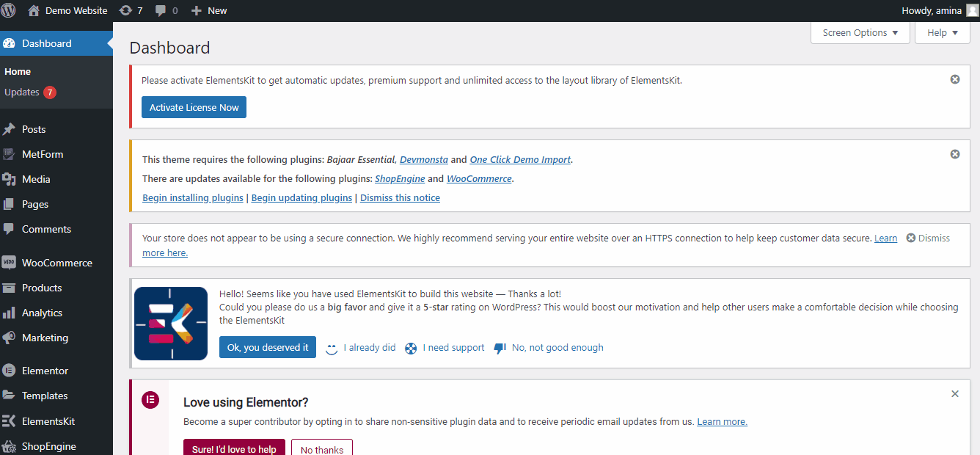The image size is (980, 455).
Task: Click the Marketing megaphone icon
Action: coord(9,338)
